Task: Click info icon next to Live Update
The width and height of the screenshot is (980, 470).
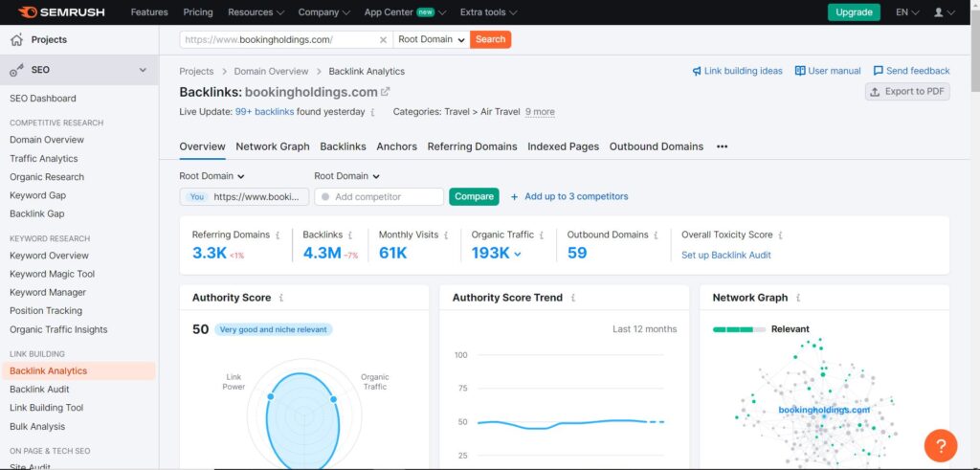Action: coord(372,113)
